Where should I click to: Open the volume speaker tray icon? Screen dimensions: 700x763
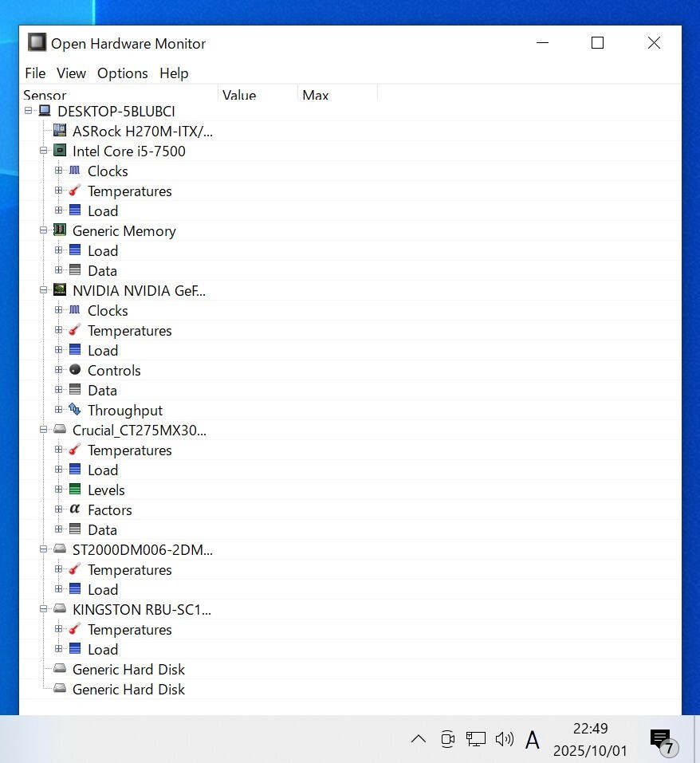click(x=505, y=740)
